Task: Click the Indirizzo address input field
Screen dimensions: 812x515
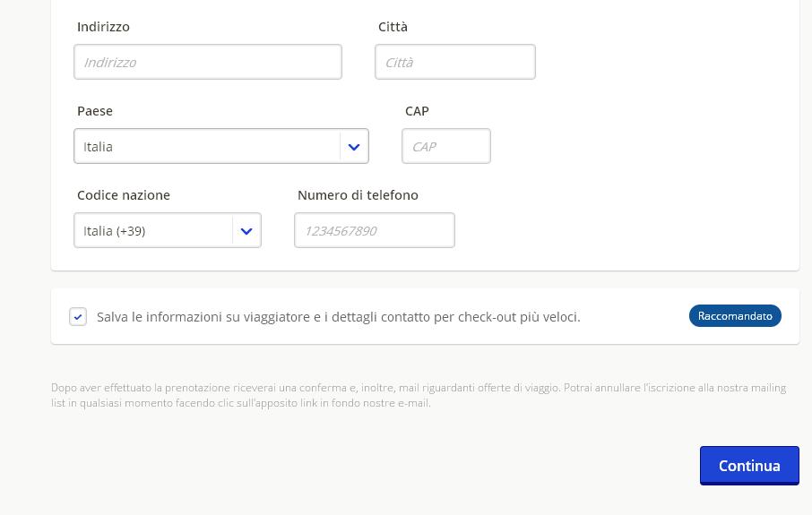Action: coord(207,62)
